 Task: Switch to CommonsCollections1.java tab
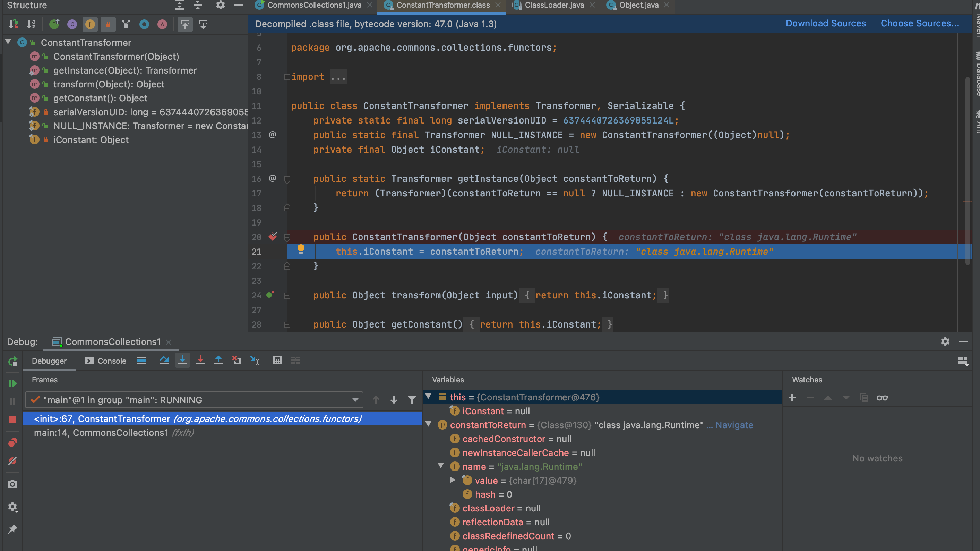(x=314, y=5)
